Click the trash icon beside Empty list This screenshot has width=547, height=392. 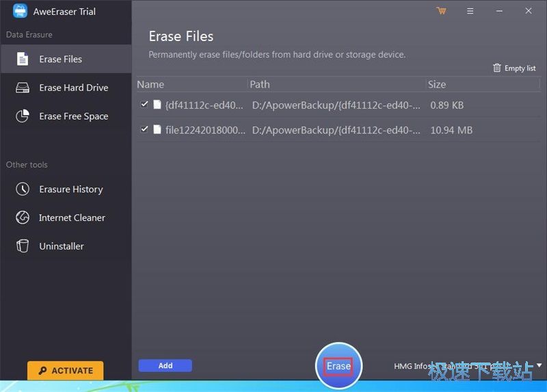(x=497, y=68)
